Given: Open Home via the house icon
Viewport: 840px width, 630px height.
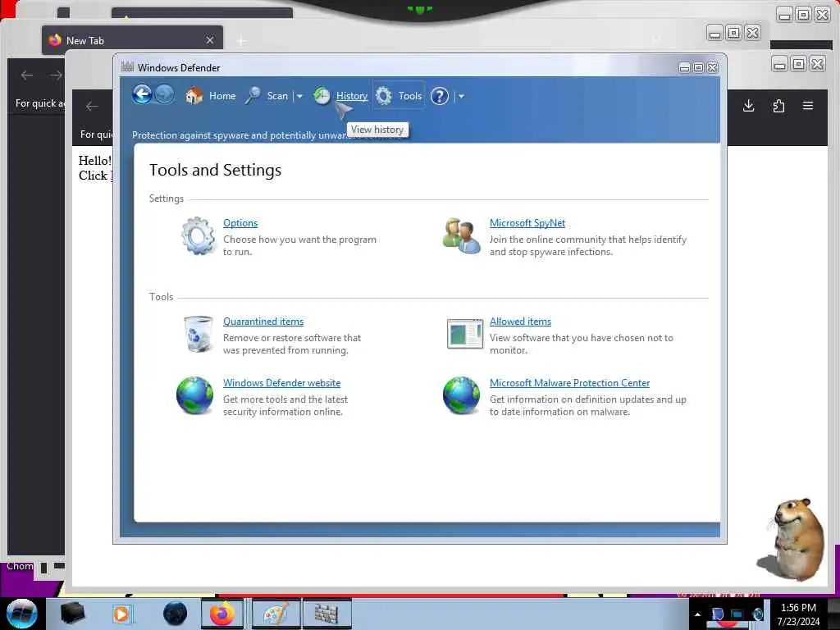Looking at the screenshot, I should coord(194,96).
